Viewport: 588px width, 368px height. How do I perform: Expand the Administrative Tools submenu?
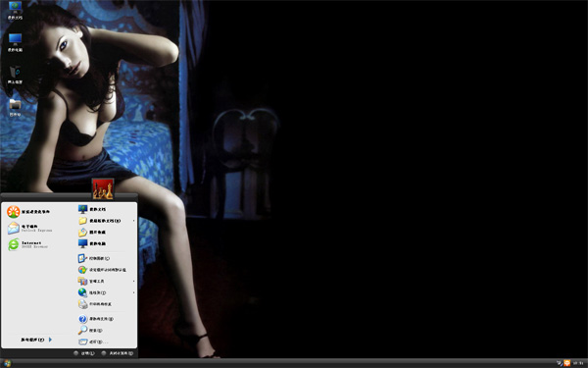point(107,281)
